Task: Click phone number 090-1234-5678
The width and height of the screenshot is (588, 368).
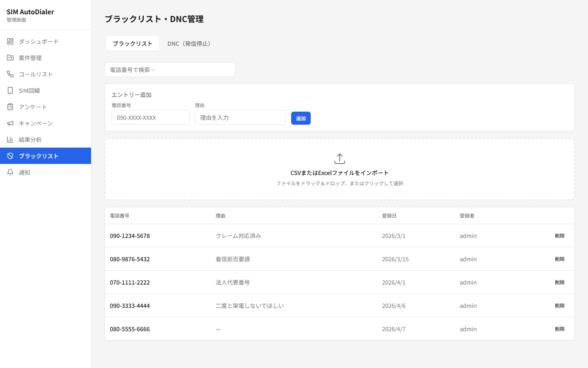Action: coord(130,236)
